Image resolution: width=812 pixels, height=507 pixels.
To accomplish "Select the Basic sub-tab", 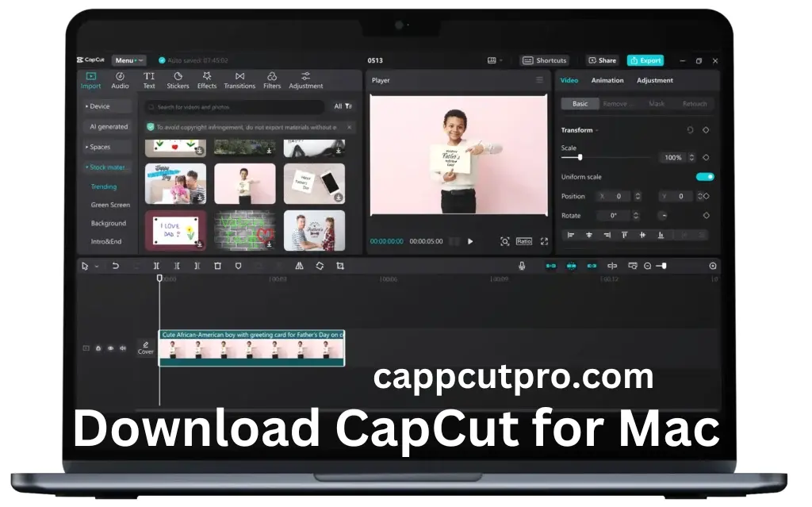I will (x=580, y=104).
